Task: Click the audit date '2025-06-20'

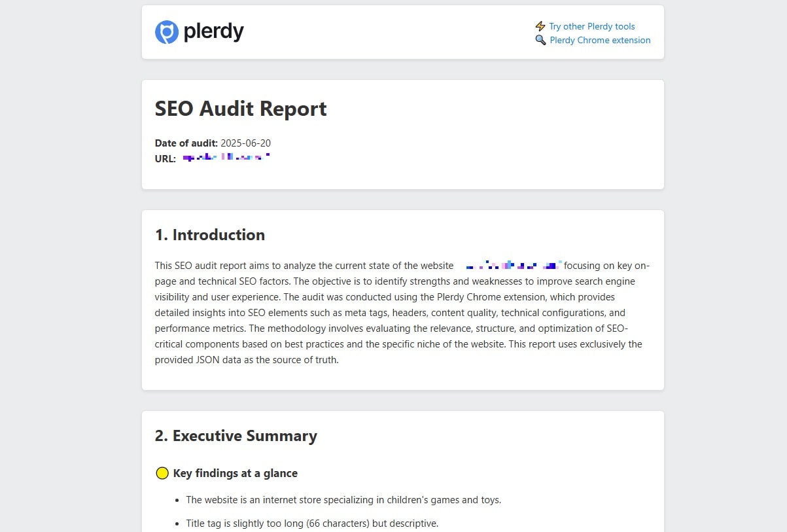Action: click(245, 143)
